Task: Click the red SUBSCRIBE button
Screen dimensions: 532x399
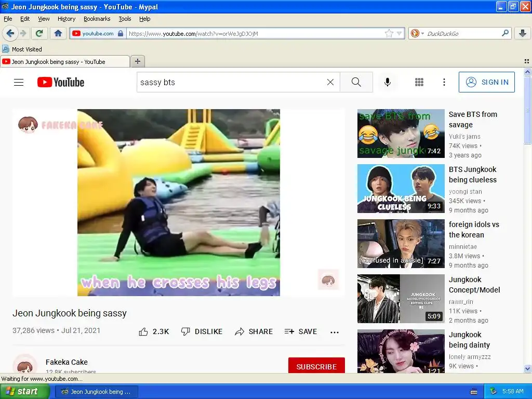Action: coord(316,366)
